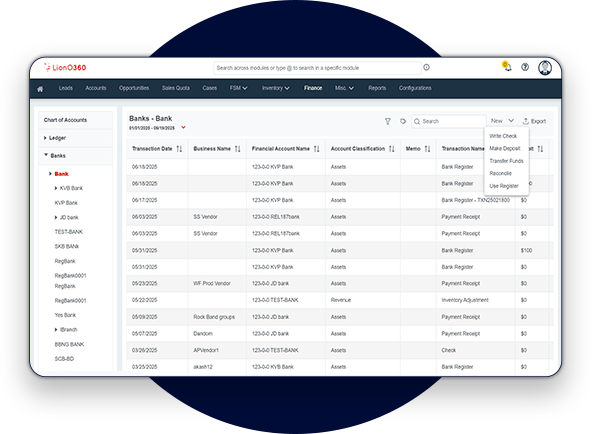Sort by Financial Account Name column
Image resolution: width=592 pixels, height=434 pixels.
point(316,149)
